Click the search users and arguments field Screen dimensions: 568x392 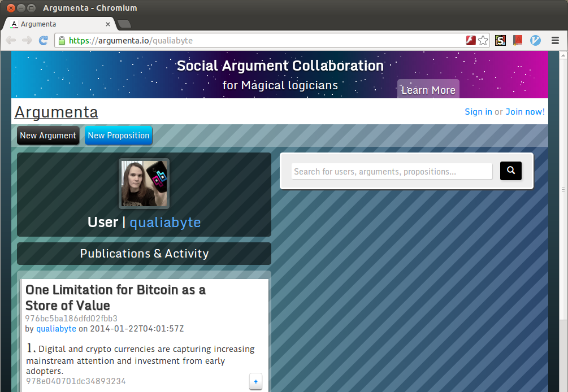point(392,171)
